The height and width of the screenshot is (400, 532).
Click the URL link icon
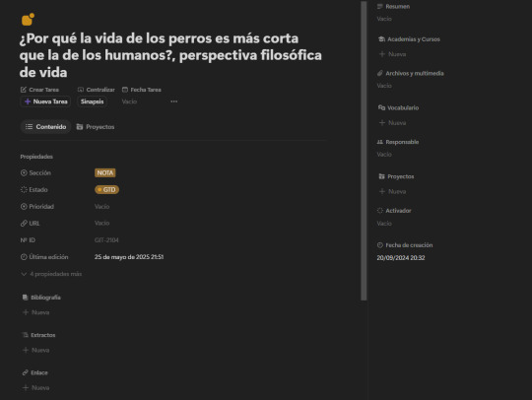pos(24,224)
